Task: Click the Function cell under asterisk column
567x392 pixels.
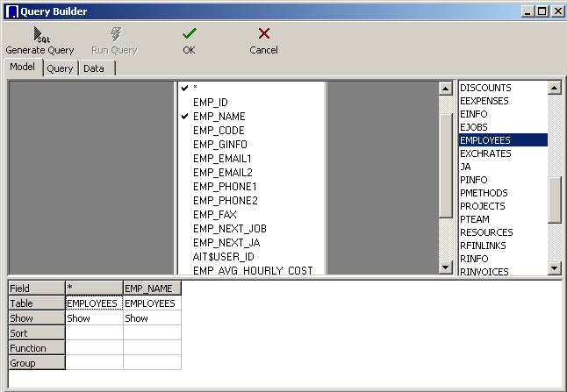Action: pos(94,348)
